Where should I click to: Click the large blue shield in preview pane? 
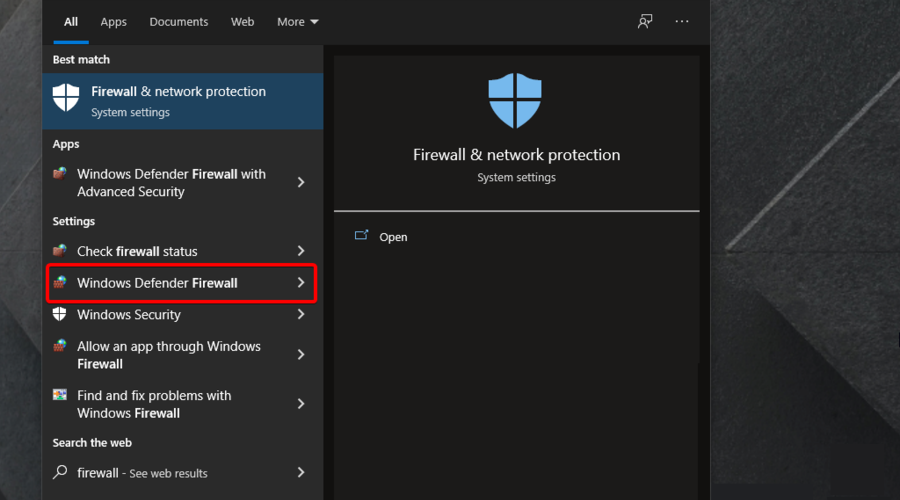(x=515, y=100)
